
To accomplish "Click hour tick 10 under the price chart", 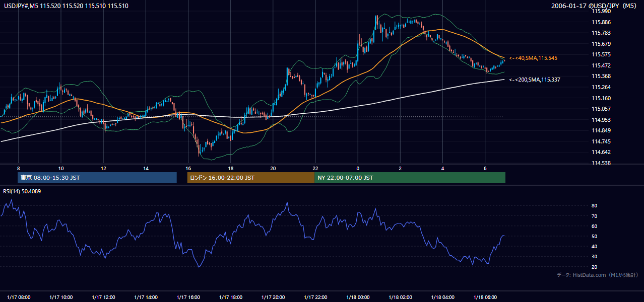I will point(61,168).
